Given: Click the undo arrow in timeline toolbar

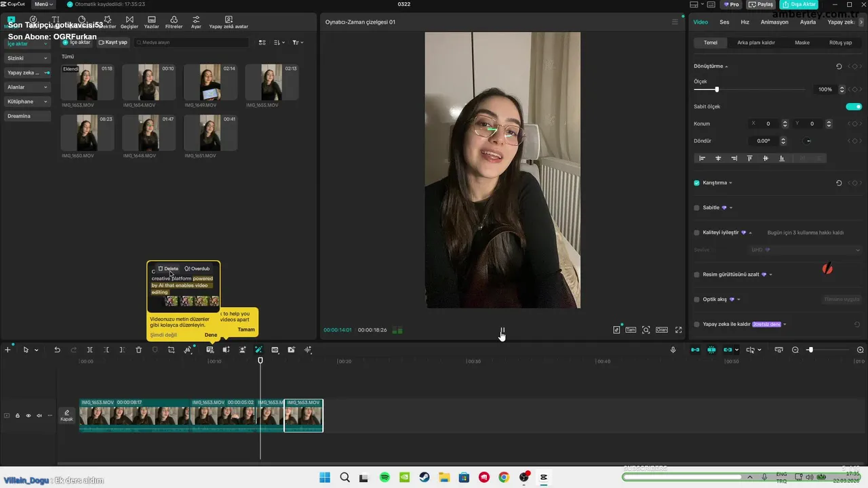Looking at the screenshot, I should 57,350.
